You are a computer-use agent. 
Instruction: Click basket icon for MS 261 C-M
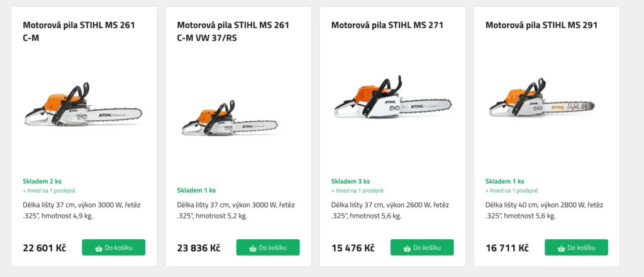99,248
